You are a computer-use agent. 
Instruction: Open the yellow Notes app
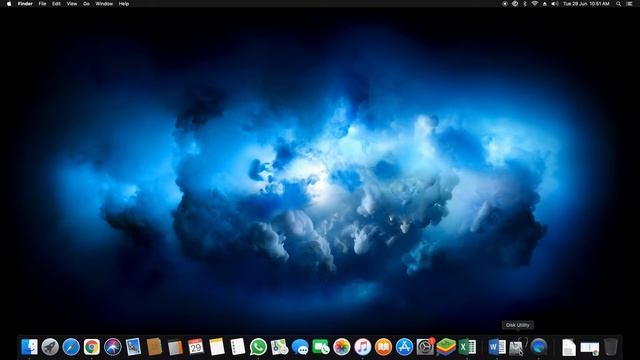[217, 347]
